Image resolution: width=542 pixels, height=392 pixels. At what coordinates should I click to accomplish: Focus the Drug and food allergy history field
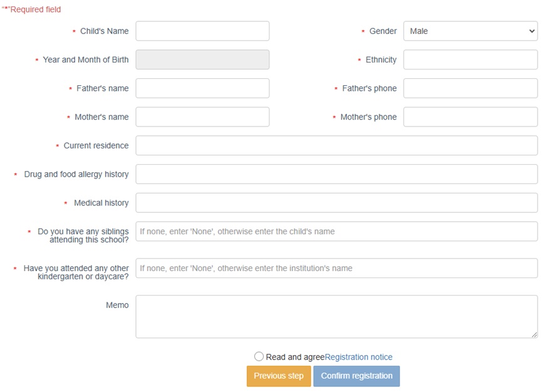pyautogui.click(x=336, y=174)
